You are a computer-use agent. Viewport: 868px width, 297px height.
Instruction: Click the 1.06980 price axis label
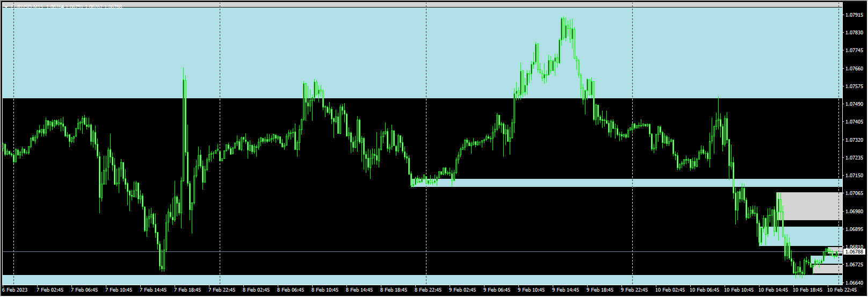pyautogui.click(x=855, y=212)
